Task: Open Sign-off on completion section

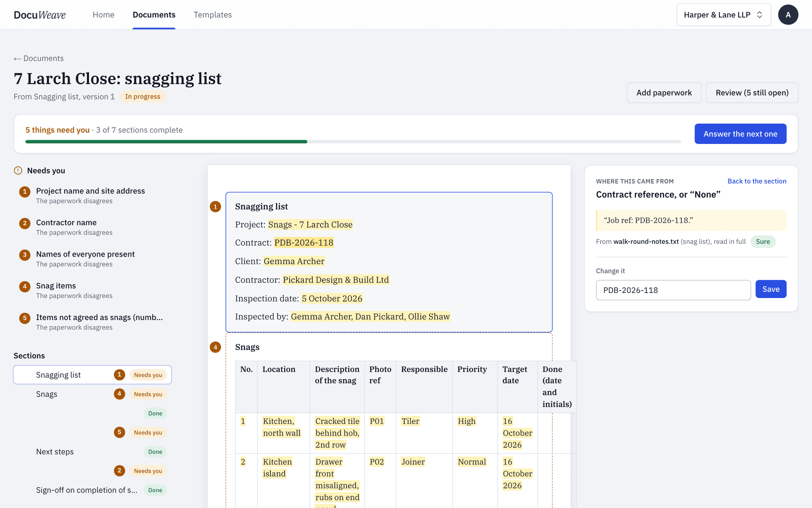Action: click(x=92, y=490)
